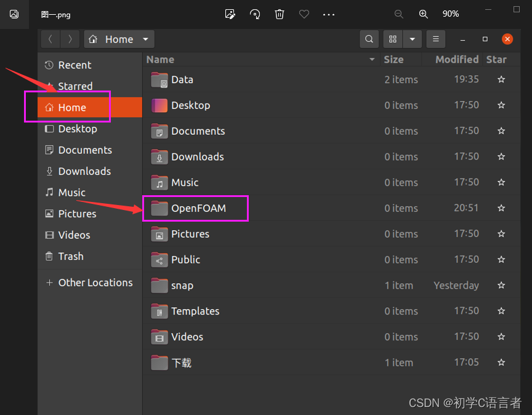
Task: Delete the image via the trash icon
Action: (280, 14)
